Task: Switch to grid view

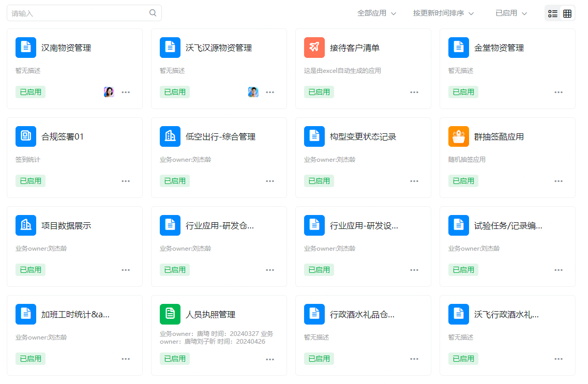Action: pos(567,14)
